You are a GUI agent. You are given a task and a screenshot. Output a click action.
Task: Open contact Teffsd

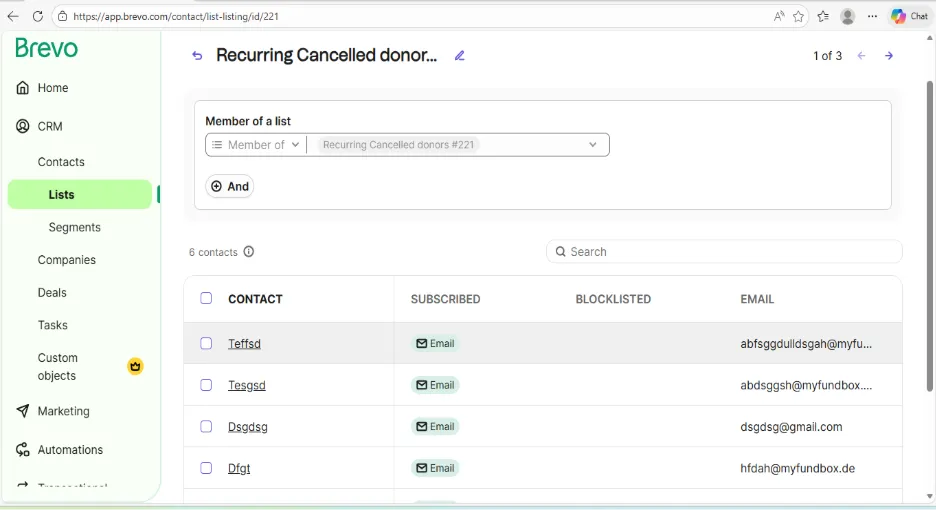pos(244,343)
